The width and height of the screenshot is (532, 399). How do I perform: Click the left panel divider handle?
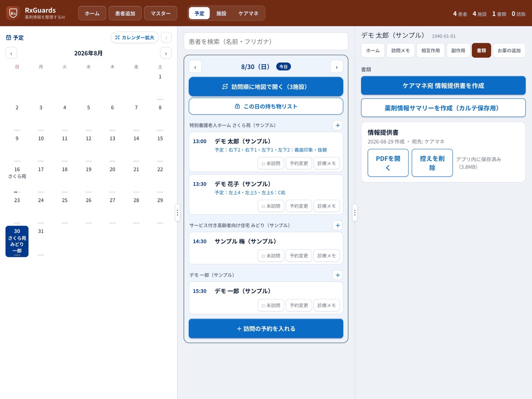[177, 212]
